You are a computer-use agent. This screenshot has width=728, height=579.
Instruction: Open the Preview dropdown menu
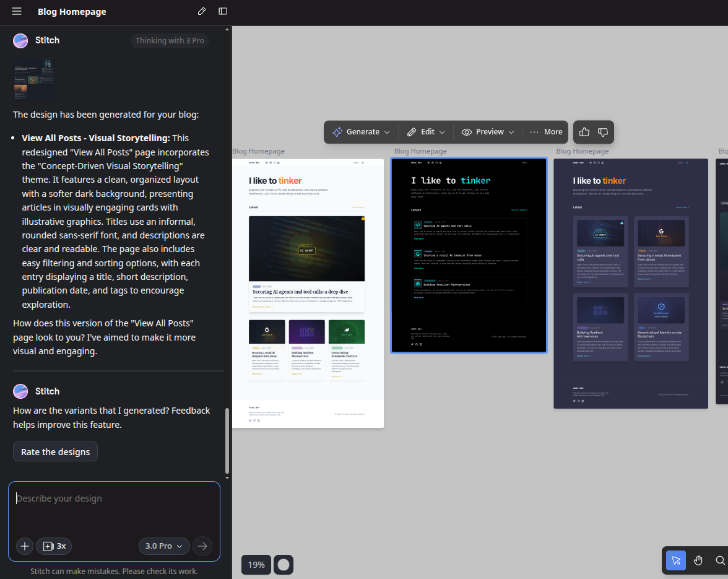pyautogui.click(x=488, y=132)
